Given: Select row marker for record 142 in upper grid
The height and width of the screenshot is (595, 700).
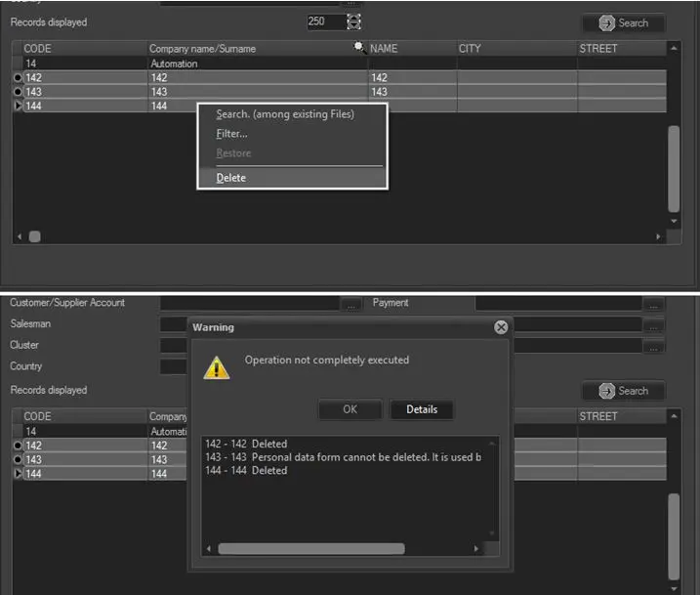Looking at the screenshot, I should 18,77.
